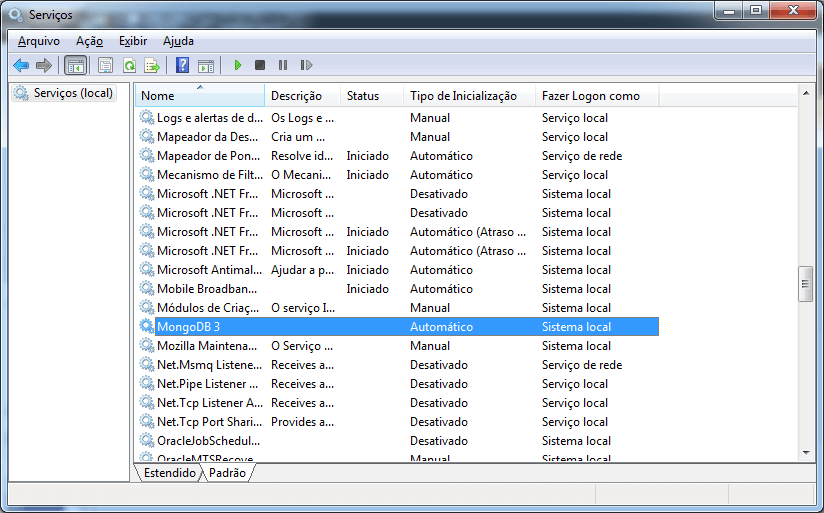Sort by the Status column header
The width and height of the screenshot is (824, 513).
point(372,96)
